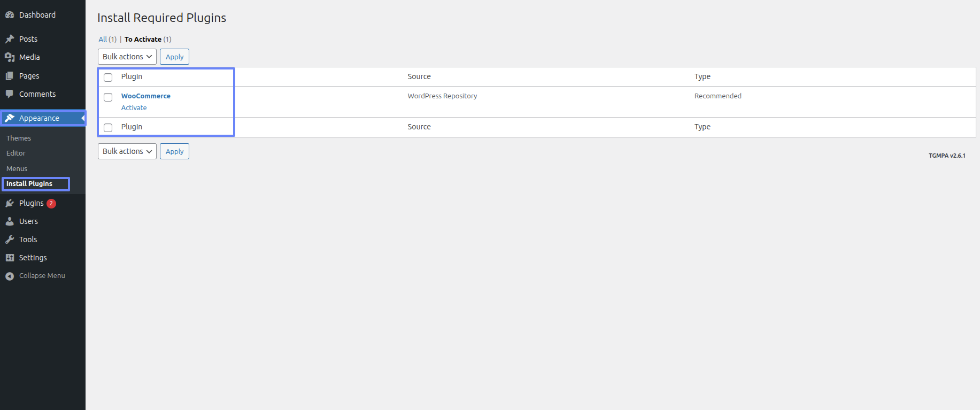Open Themes submenu item

(x=19, y=138)
